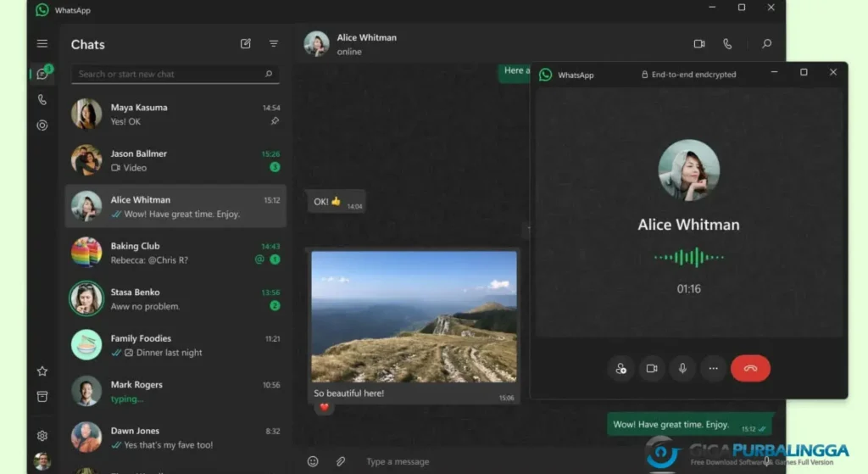The image size is (868, 474).
Task: Open Alice Whitman contact info from header
Action: 366,44
